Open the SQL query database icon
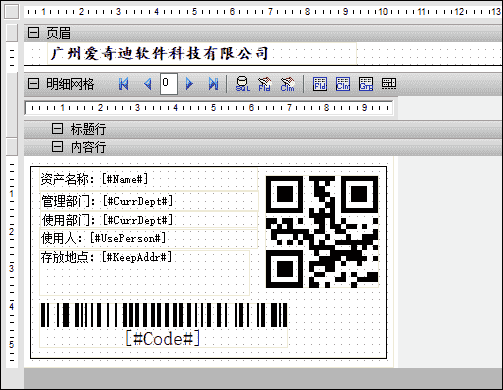This screenshot has height=390, width=503. [242, 84]
